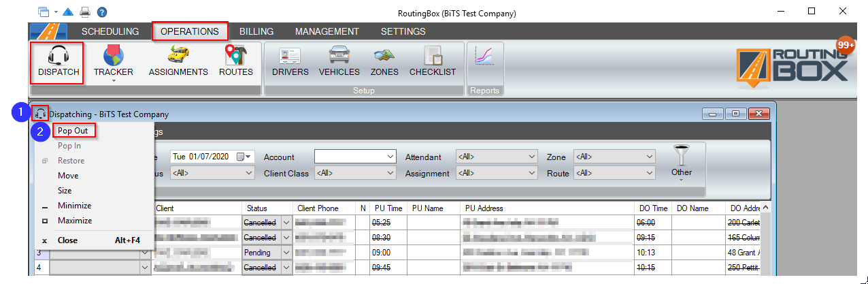The width and height of the screenshot is (868, 284).
Task: Choose Maximize from the window menu
Action: click(x=75, y=221)
